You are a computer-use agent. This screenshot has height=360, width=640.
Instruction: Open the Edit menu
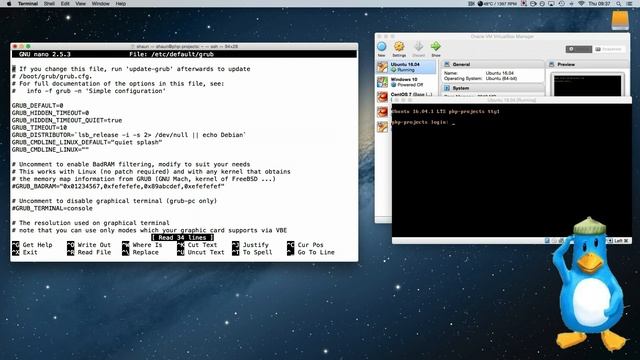(65, 4)
